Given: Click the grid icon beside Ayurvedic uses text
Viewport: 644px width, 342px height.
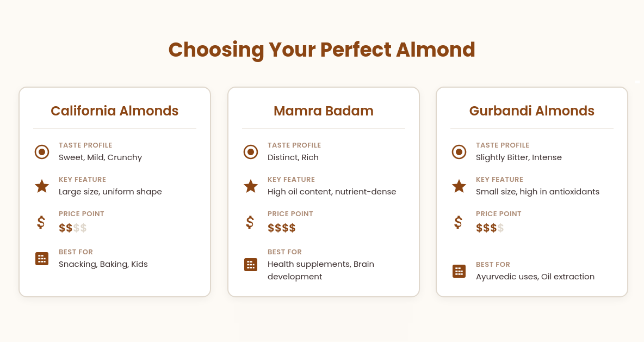Looking at the screenshot, I should 459,271.
